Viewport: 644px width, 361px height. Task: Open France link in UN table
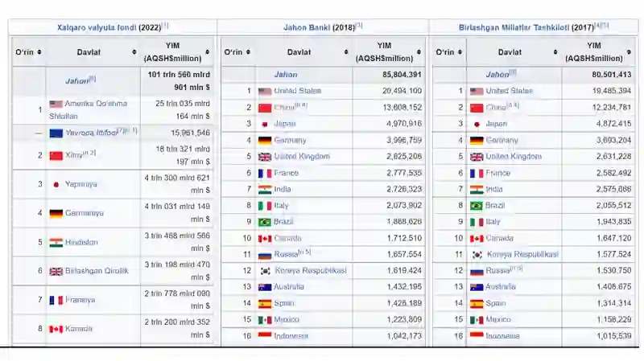[x=497, y=173]
